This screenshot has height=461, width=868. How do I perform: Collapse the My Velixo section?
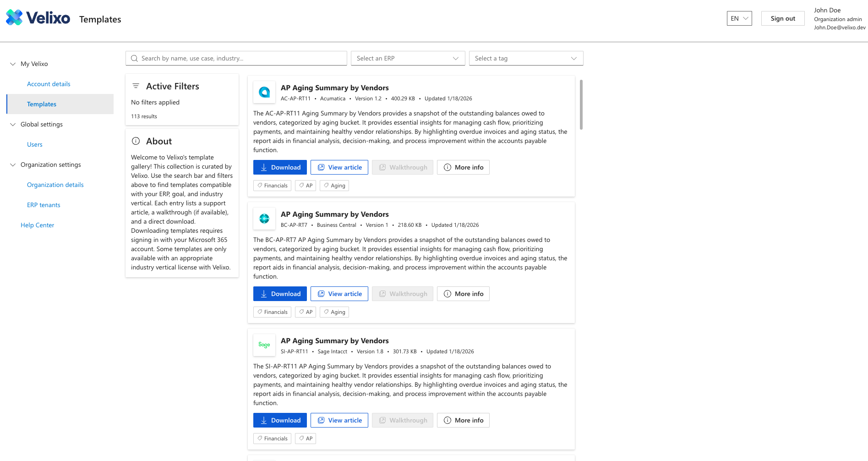13,64
